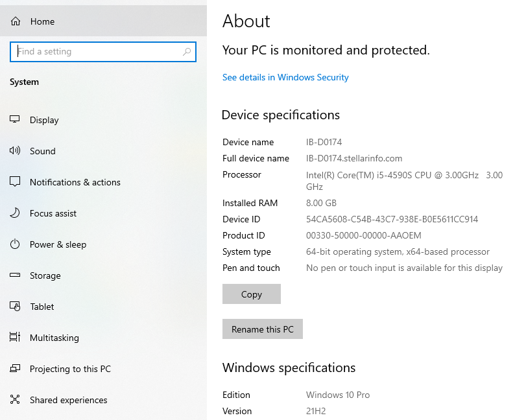Click the Device specifications heading
This screenshot has width=526, height=420.
281,115
